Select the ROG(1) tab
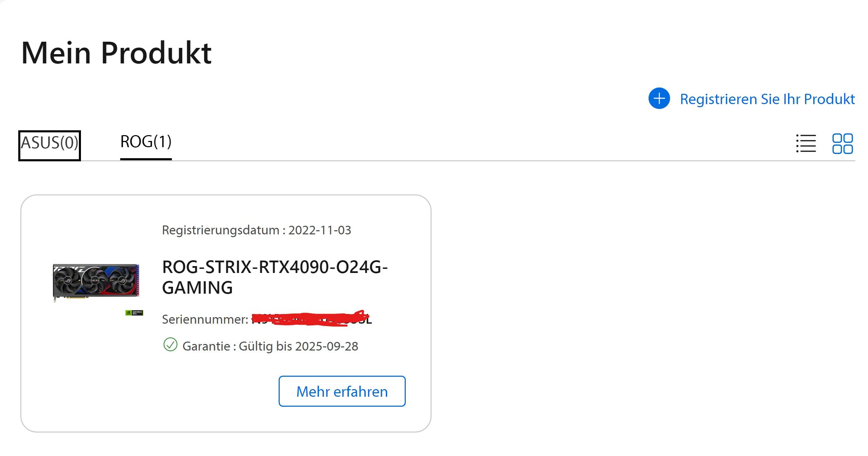 pyautogui.click(x=146, y=142)
